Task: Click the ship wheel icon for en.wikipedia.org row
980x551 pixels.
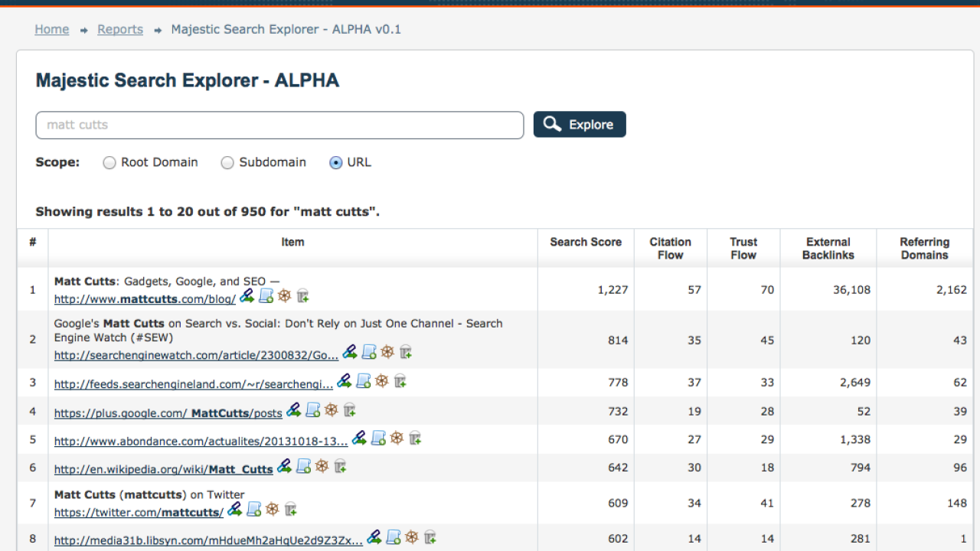Action: point(322,466)
